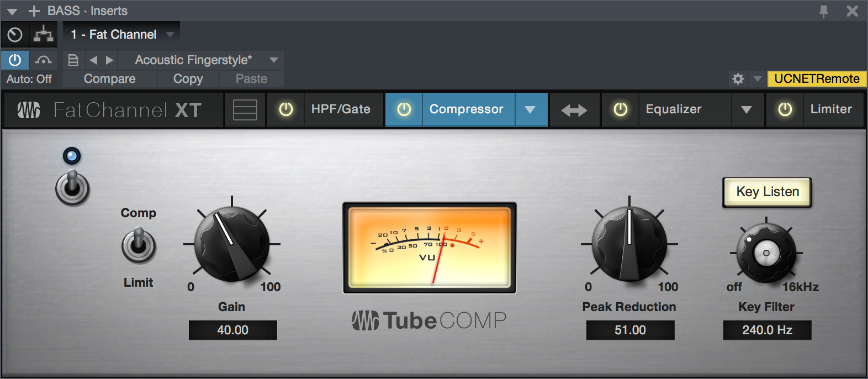868x379 pixels.
Task: Open the Acoustic Fingerstyle preset dropdown
Action: tap(202, 60)
